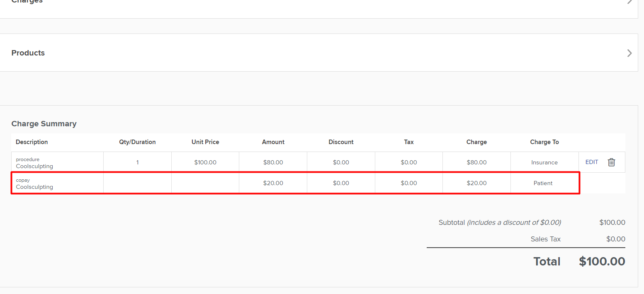
Task: Click the Insurance cell under Charge To
Action: pyautogui.click(x=544, y=162)
